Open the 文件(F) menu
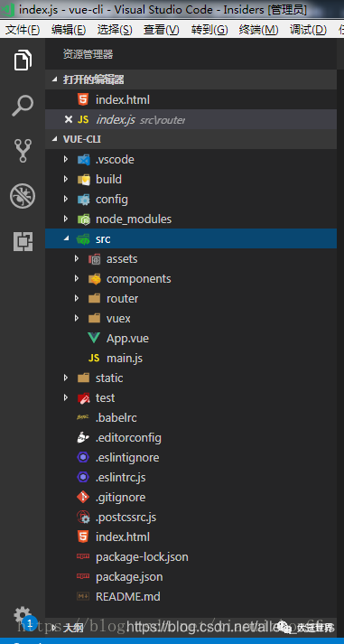Screen dimensions: 344x644 click(x=23, y=30)
